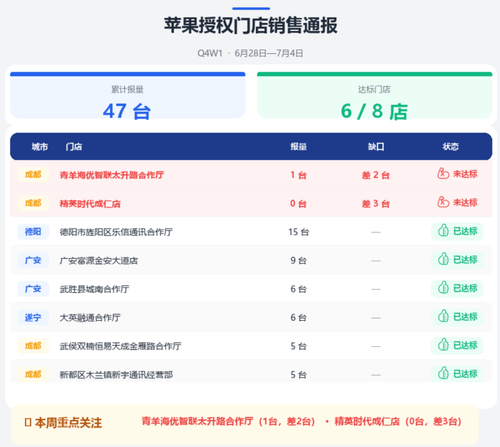Click the 0 台 sales value
Viewport: 500px width, 447px height.
[298, 204]
